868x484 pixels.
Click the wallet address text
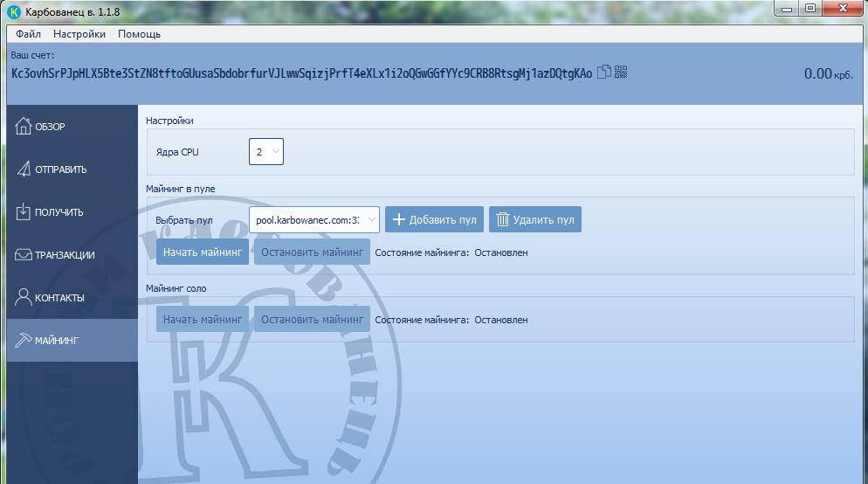click(301, 73)
